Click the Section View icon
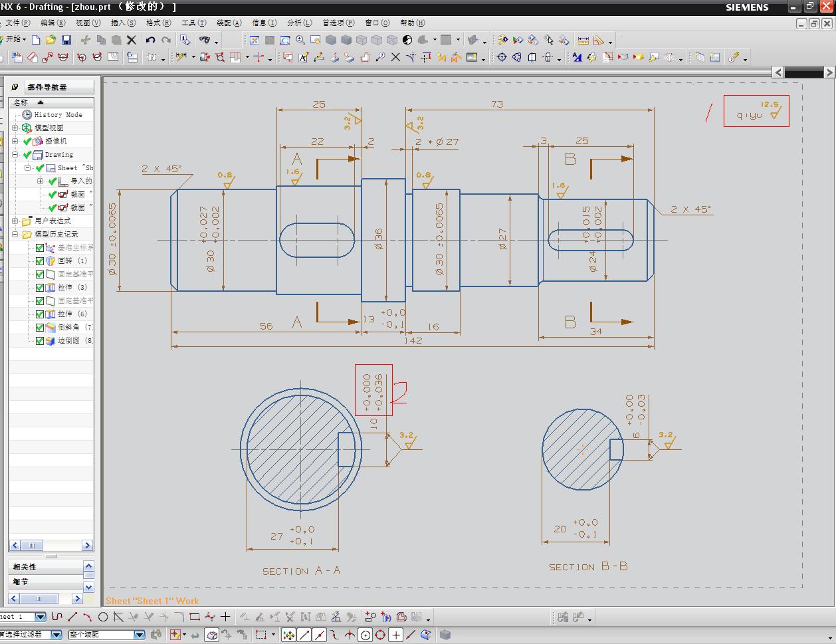The width and height of the screenshot is (836, 644). pyautogui.click(x=64, y=58)
